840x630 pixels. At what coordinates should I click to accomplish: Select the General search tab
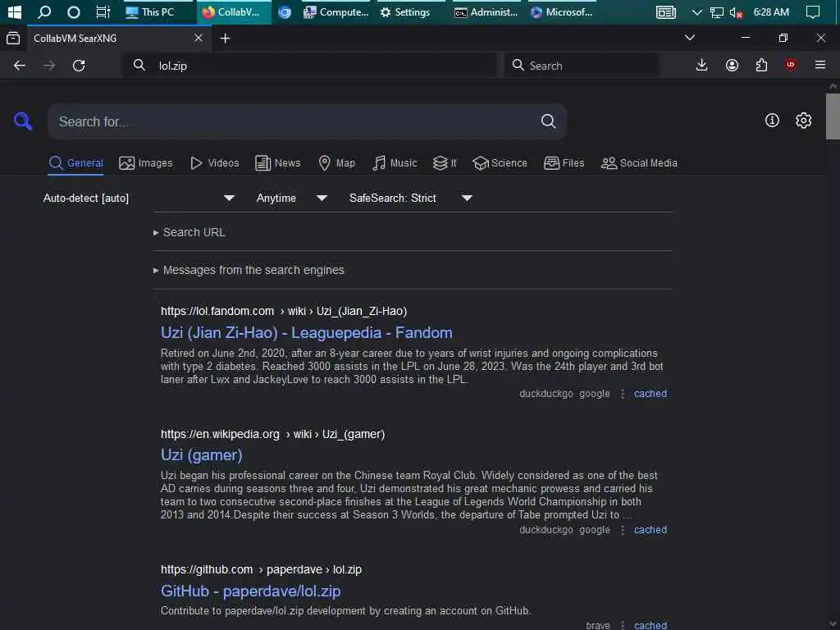coord(75,163)
